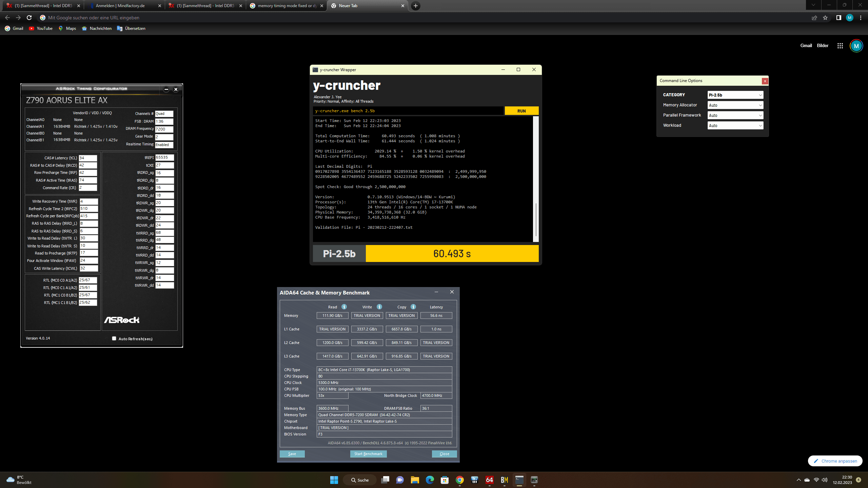This screenshot has height=488, width=868.
Task: Open BenchMate (BM) taskbar icon
Action: tap(504, 480)
